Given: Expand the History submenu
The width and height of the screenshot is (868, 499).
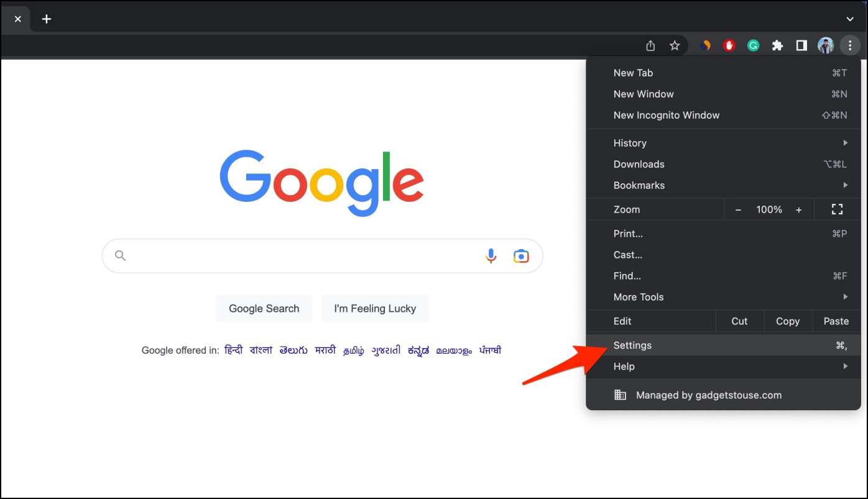Looking at the screenshot, I should point(723,143).
